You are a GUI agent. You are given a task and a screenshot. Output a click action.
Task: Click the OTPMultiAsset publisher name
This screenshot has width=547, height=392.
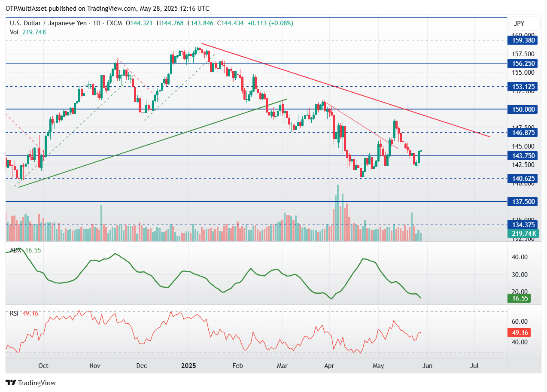(26, 8)
